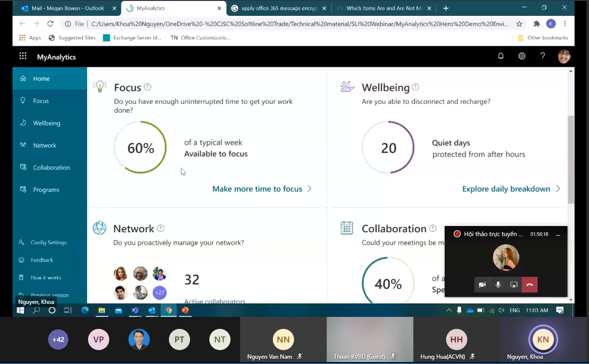Open the Office Customization bookmark
589x364 pixels.
201,38
